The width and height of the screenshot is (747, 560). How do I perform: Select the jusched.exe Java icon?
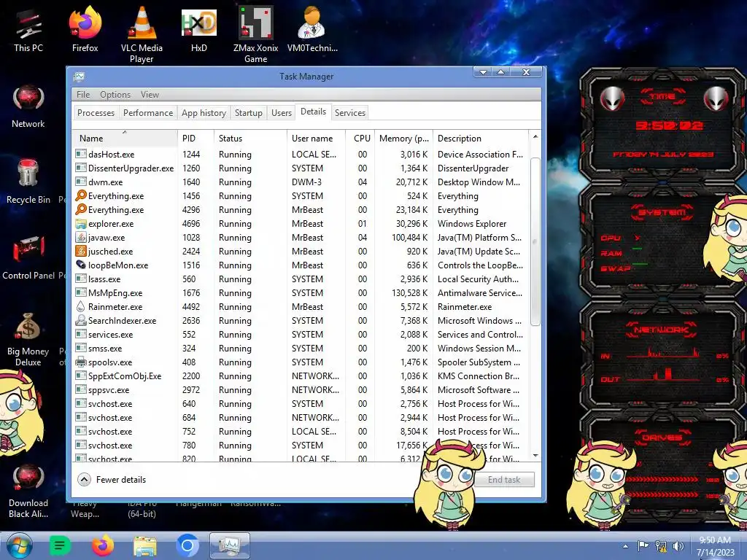81,251
